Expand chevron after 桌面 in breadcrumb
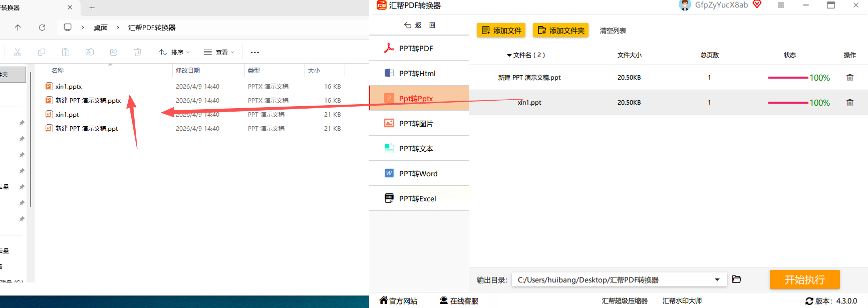The image size is (868, 308). tap(118, 28)
